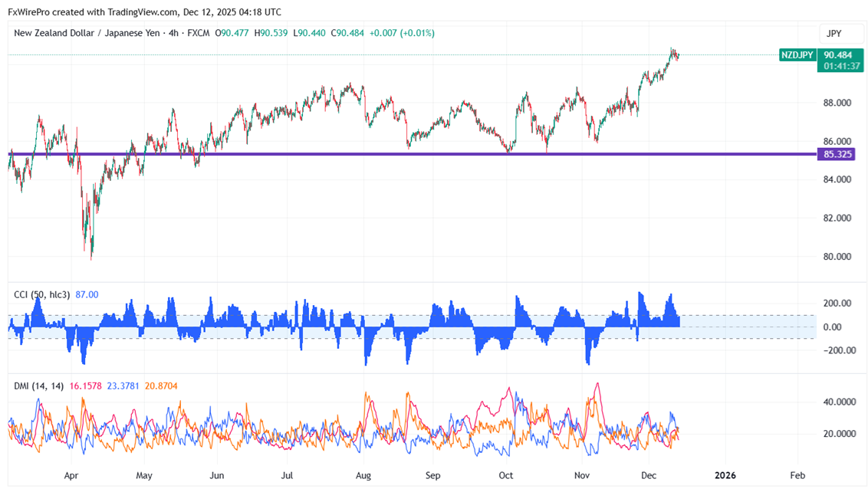Click the low value L90.440
This screenshot has width=868, height=489.
pos(310,33)
